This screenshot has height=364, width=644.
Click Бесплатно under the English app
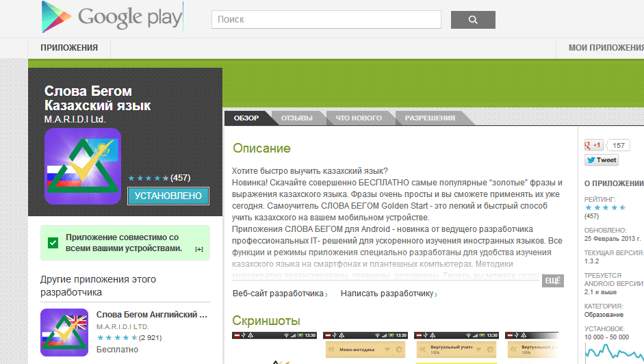pyautogui.click(x=117, y=350)
